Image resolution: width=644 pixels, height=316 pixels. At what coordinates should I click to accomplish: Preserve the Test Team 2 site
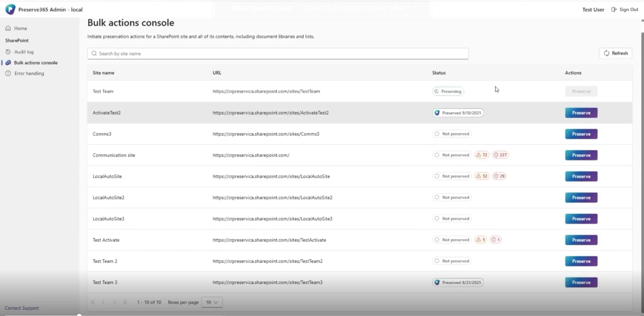(x=581, y=261)
